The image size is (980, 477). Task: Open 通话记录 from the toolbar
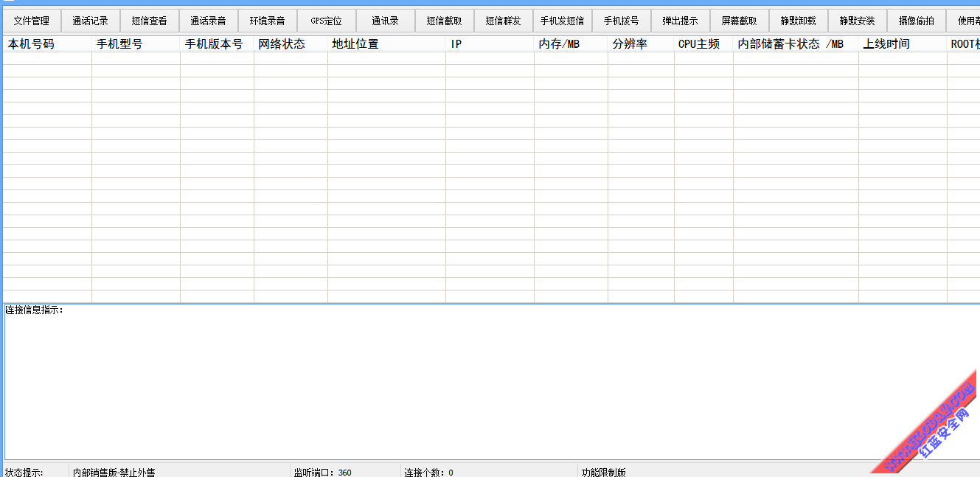[91, 21]
